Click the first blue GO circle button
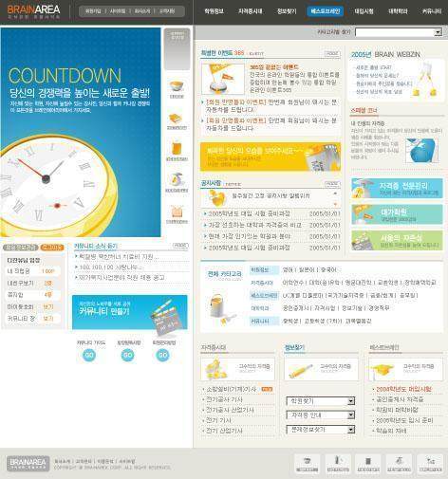 tap(89, 355)
